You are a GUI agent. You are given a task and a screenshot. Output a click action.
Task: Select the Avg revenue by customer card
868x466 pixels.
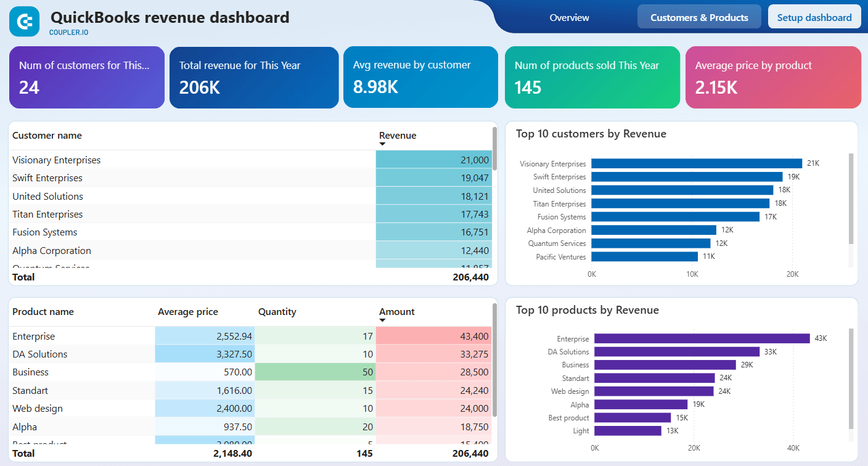point(420,77)
